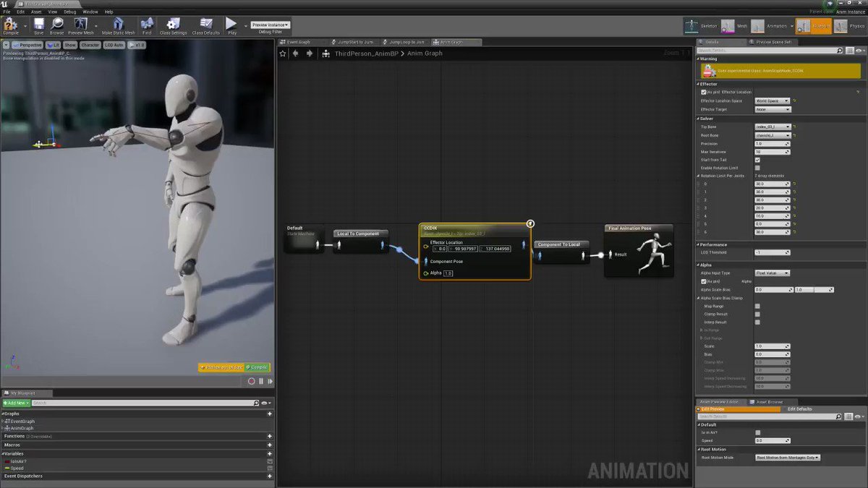Open Root Motion Mode dropdown

[x=788, y=458]
